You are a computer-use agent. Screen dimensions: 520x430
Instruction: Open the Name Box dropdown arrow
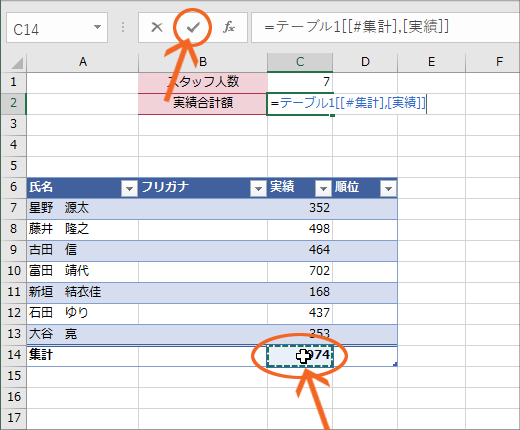[x=97, y=27]
